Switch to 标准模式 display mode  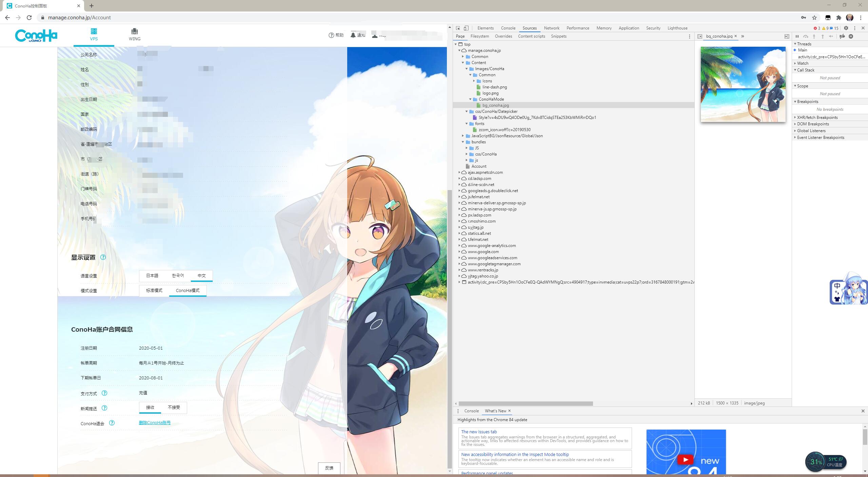pyautogui.click(x=154, y=291)
